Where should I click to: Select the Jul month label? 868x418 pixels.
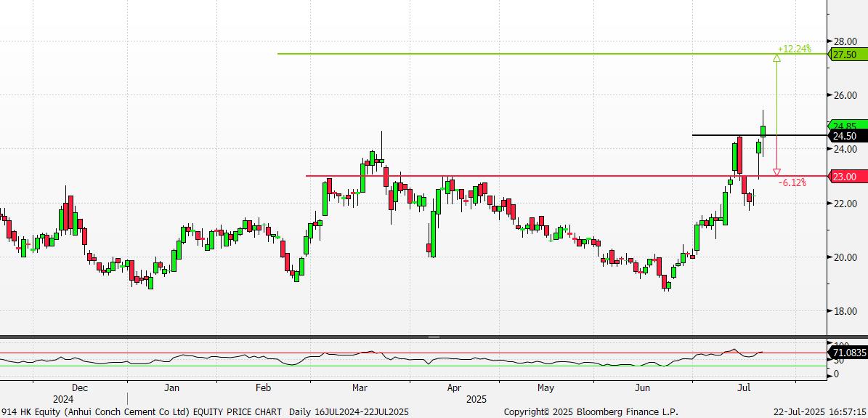coord(744,388)
